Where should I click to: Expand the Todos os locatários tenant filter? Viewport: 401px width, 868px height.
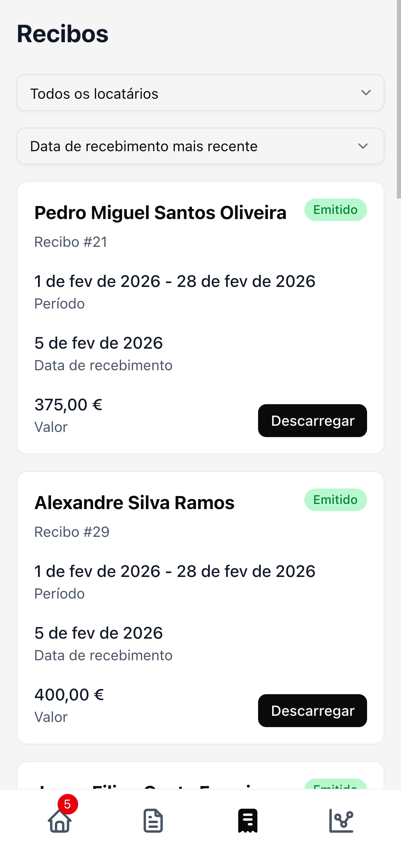point(200,93)
